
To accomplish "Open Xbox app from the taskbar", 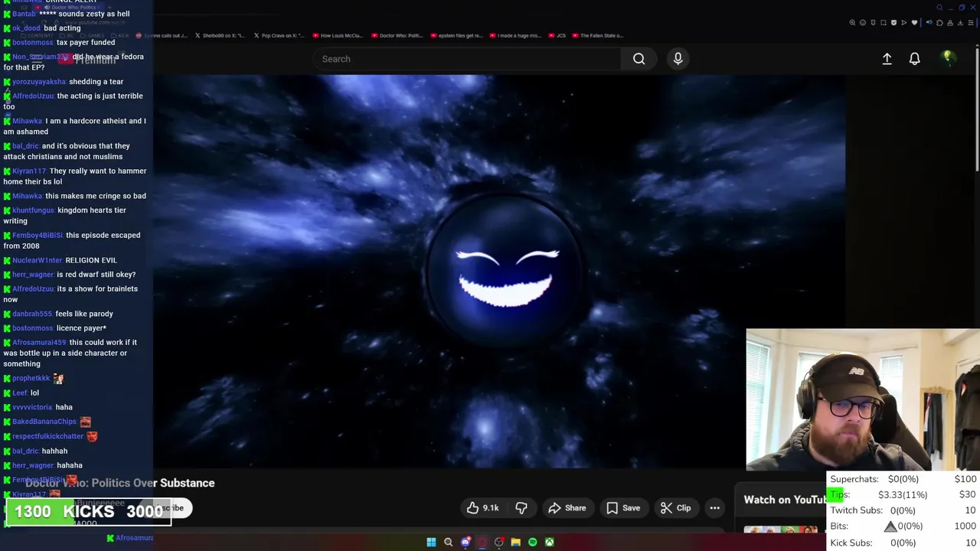I will click(x=549, y=543).
